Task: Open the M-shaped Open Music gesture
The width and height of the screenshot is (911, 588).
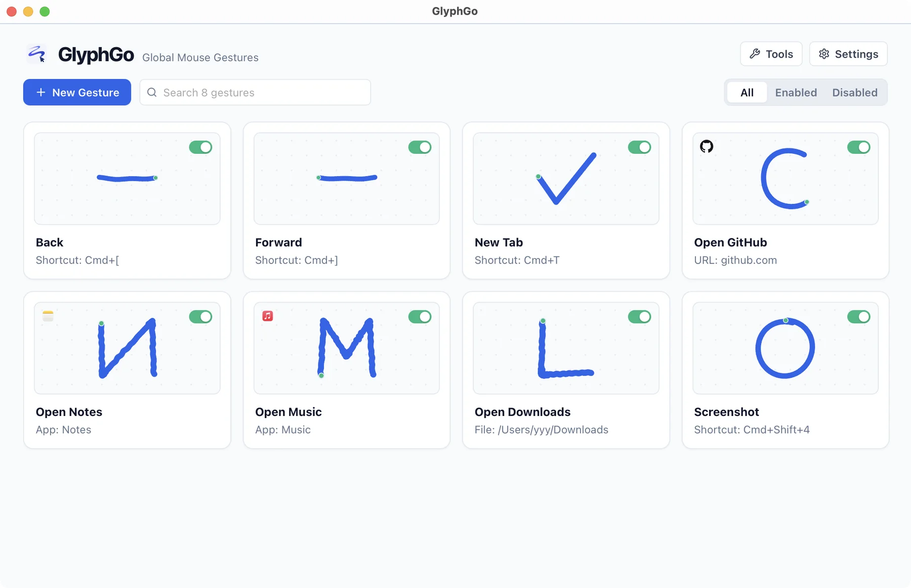Action: (347, 348)
